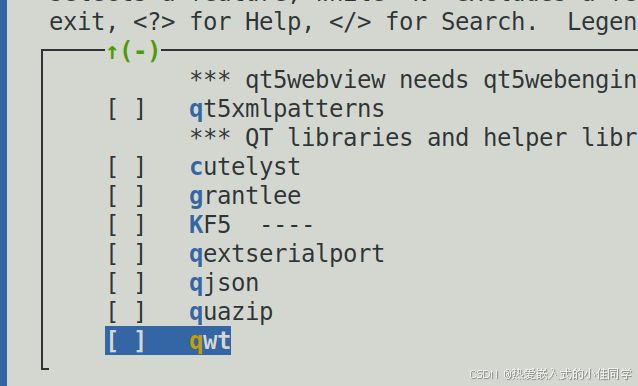
Task: Select the cutelyst package name
Action: click(245, 168)
